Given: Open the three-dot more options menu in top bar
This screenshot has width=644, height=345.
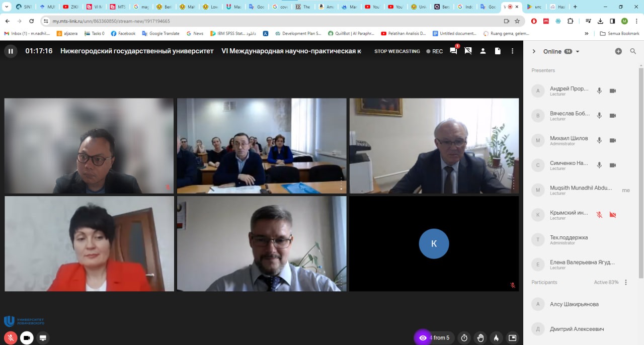Looking at the screenshot, I should coord(512,51).
